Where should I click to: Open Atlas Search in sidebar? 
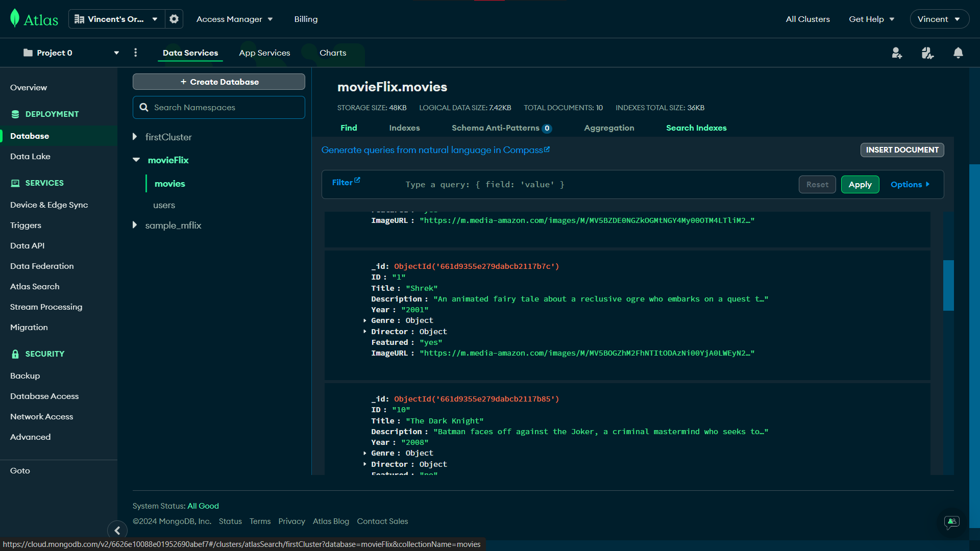coord(35,286)
